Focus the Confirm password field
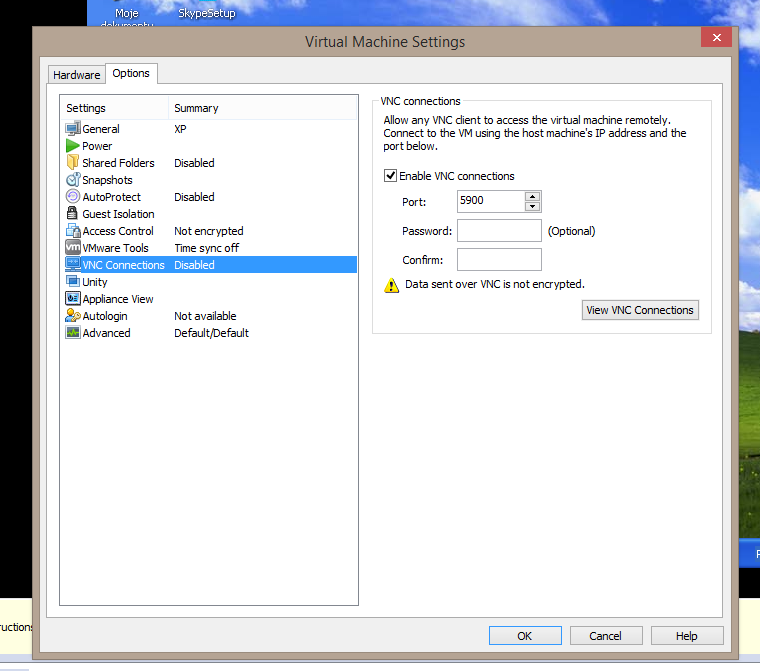The width and height of the screenshot is (760, 671). click(x=499, y=260)
